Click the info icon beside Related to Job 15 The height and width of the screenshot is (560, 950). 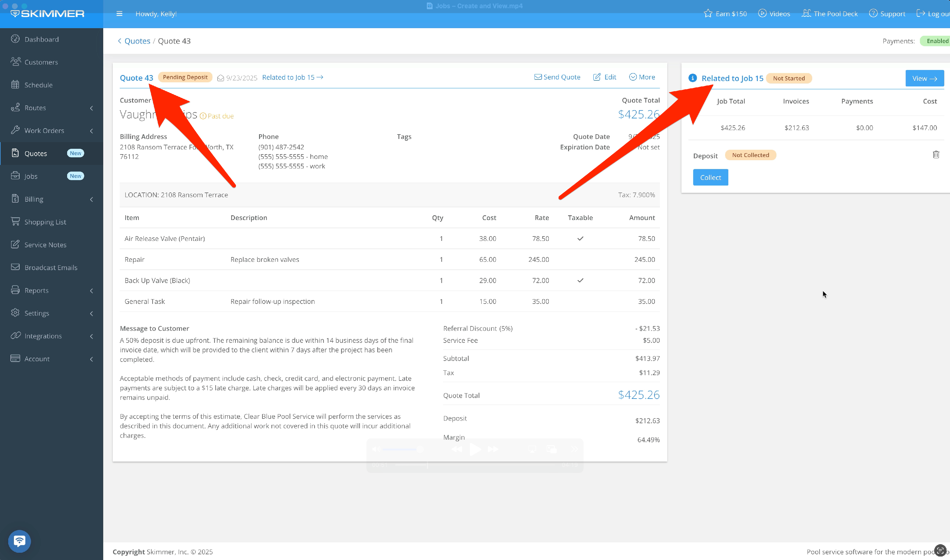(693, 78)
